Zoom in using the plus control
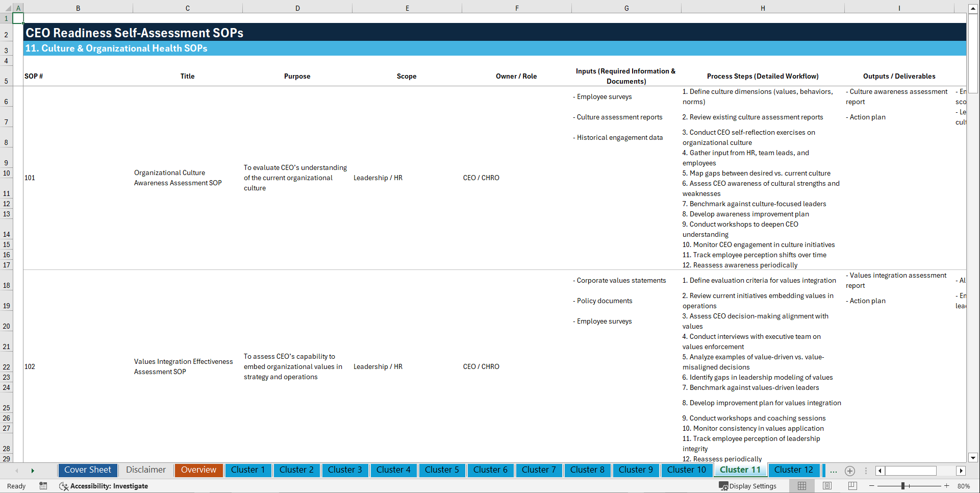Screen dimensions: 980x493 pyautogui.click(x=947, y=486)
